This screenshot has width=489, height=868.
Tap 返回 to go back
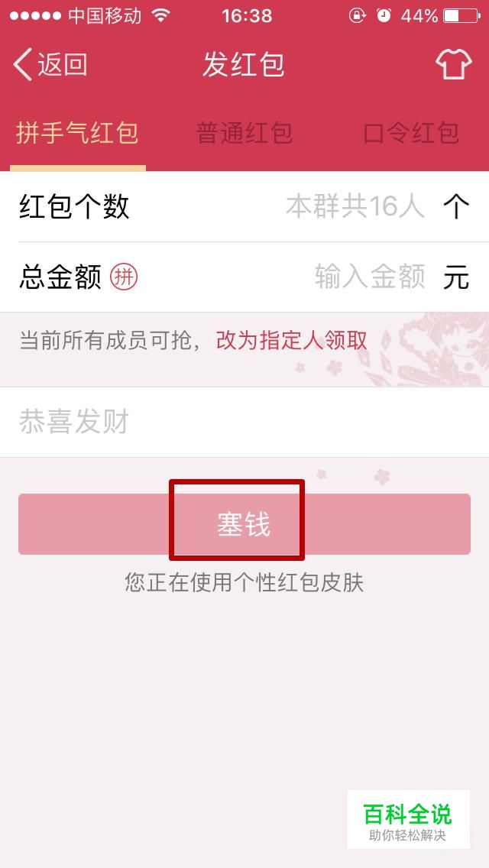tap(63, 64)
